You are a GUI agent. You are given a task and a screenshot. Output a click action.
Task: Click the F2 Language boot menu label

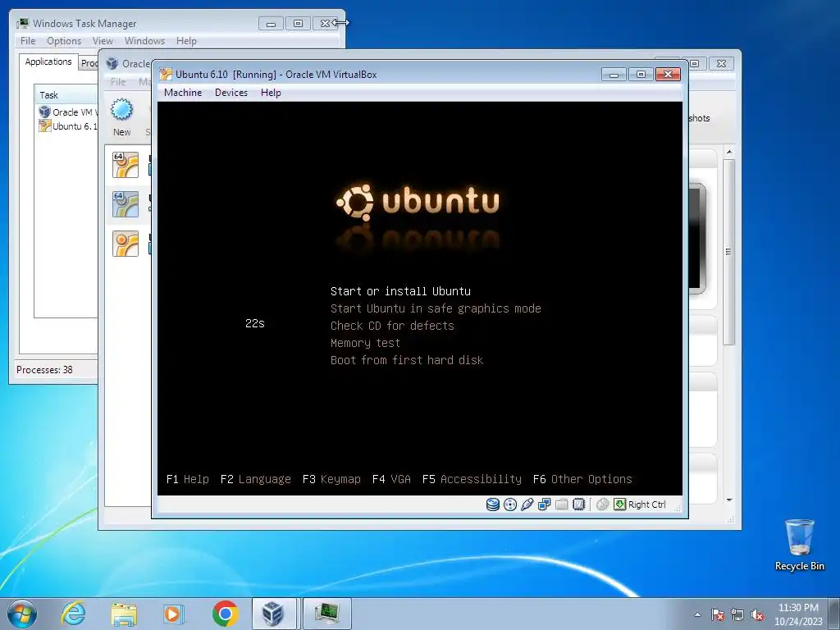[x=256, y=479]
